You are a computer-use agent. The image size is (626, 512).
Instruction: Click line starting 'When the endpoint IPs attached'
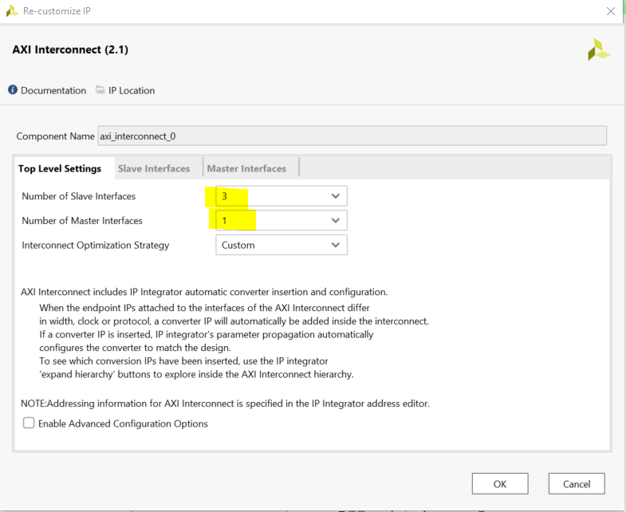tap(204, 308)
